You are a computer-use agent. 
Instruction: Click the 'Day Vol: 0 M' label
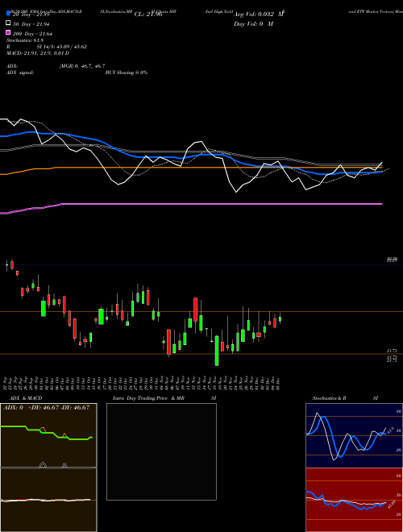tap(253, 24)
